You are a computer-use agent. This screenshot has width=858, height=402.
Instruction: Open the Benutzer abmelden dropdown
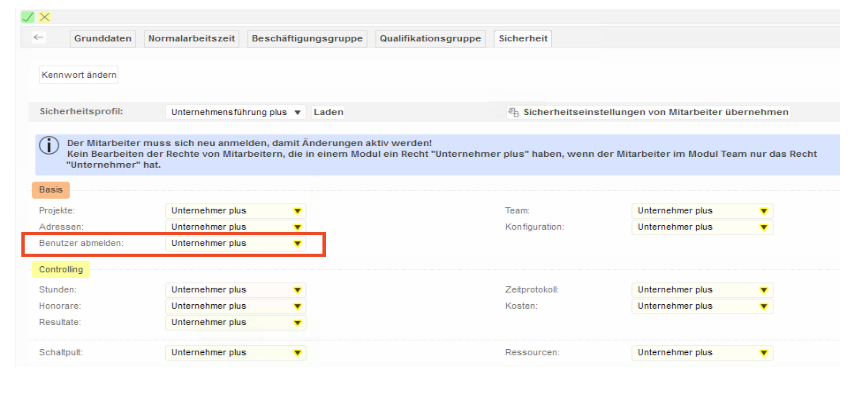pos(235,243)
